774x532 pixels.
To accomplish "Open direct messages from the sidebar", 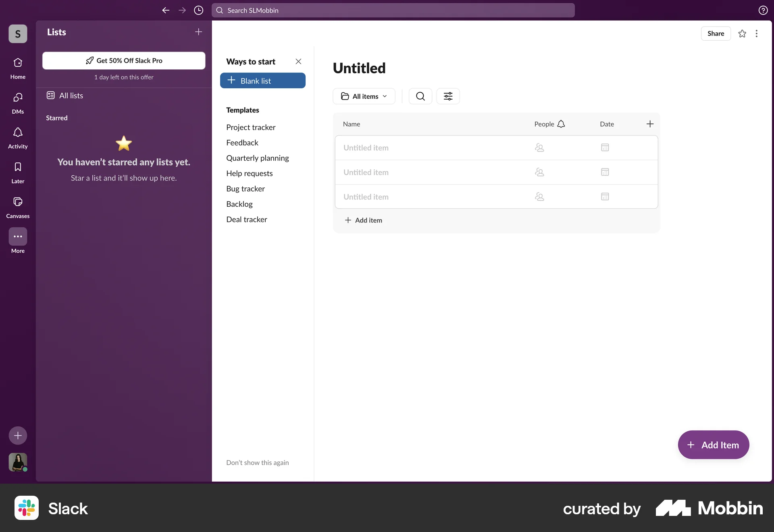I will click(17, 103).
